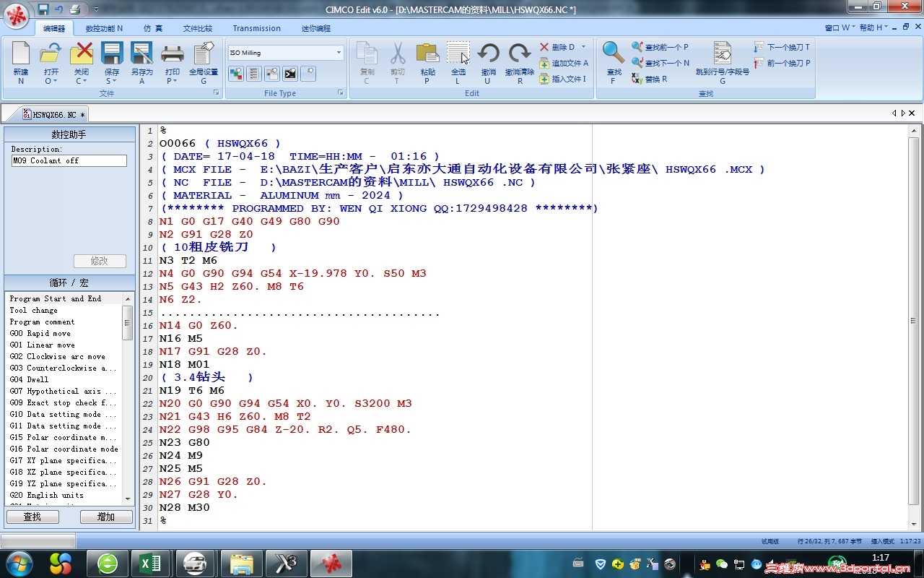Open the 文件 group dialog launcher
This screenshot has width=924, height=578.
216,93
